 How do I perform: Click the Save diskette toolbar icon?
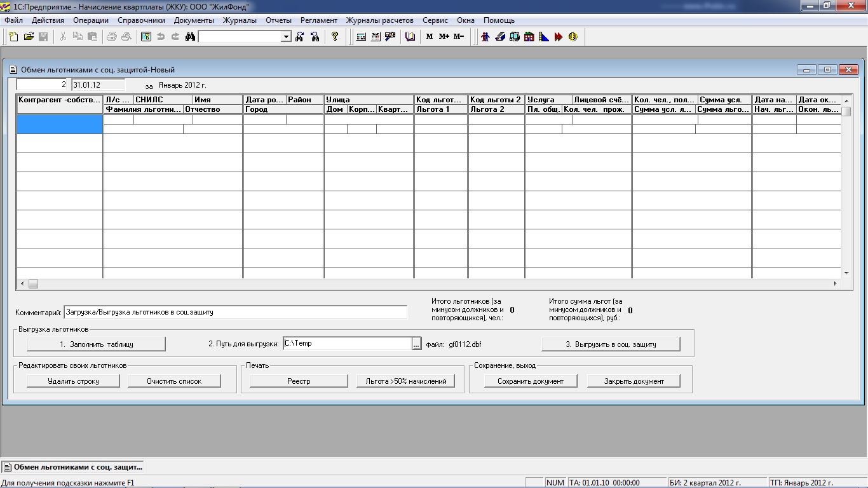(43, 37)
